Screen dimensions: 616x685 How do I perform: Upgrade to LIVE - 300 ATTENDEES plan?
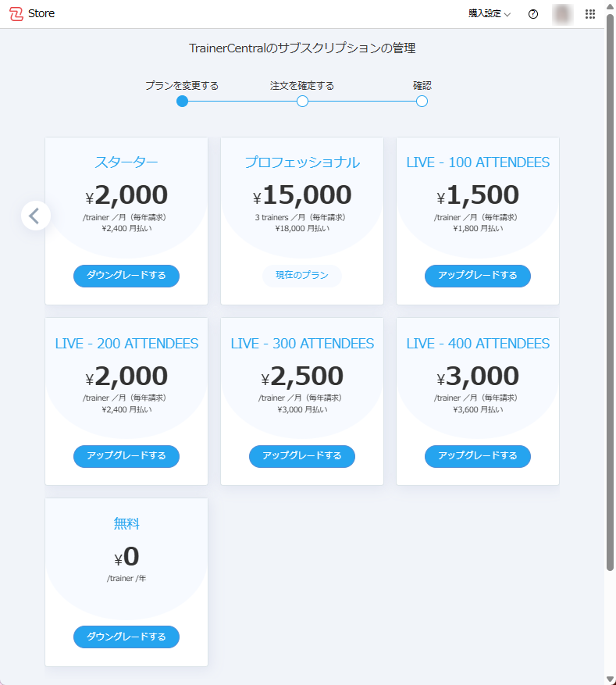pos(302,456)
